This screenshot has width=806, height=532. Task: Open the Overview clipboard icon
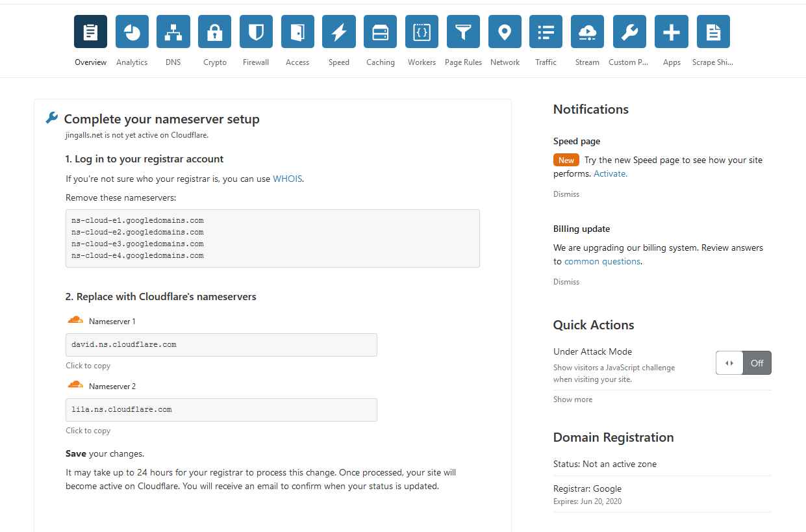tap(90, 32)
